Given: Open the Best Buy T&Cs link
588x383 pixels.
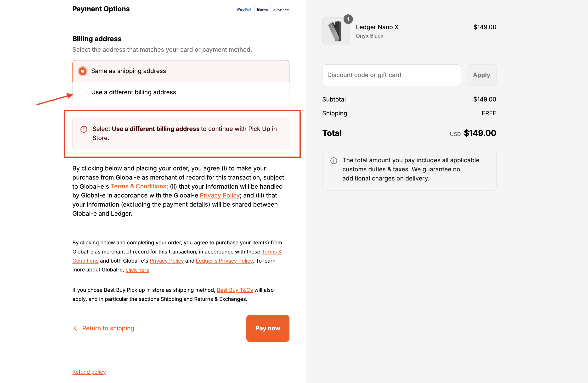Looking at the screenshot, I should 234,290.
